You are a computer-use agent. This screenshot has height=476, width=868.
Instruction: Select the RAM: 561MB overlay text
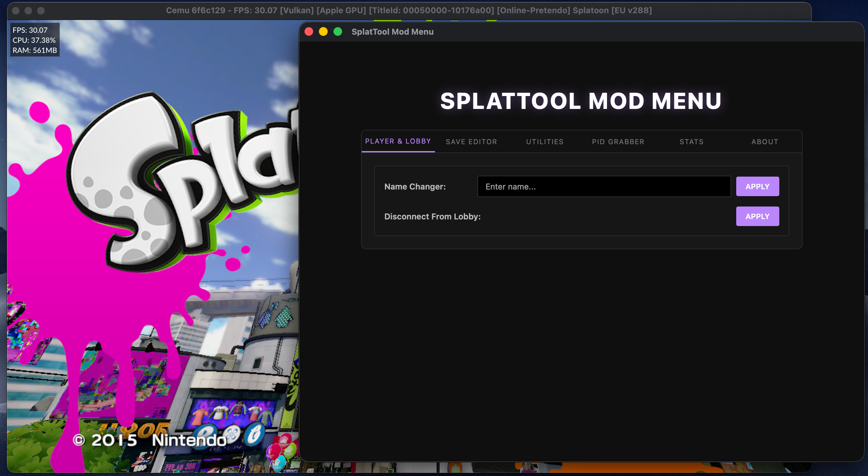[x=35, y=50]
